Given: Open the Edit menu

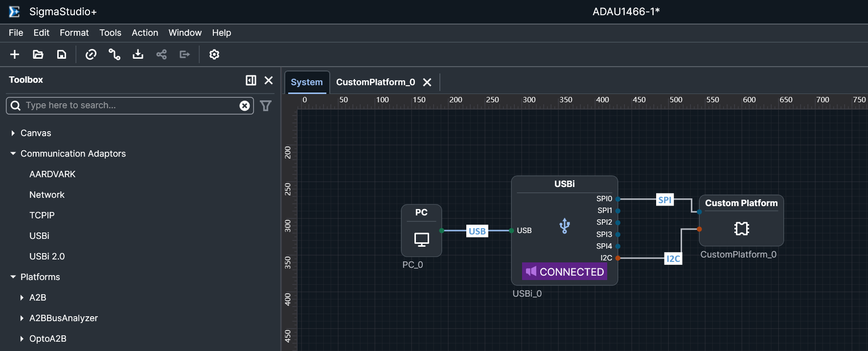Looking at the screenshot, I should [41, 33].
